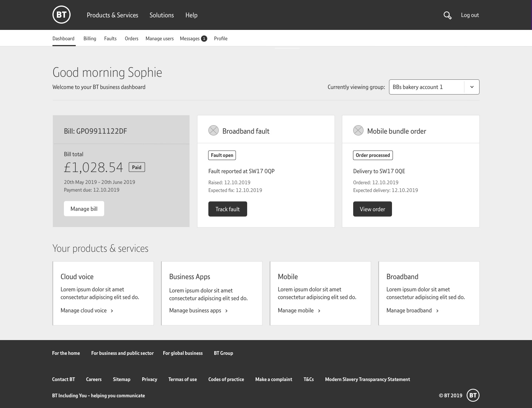Open Termas of use footer link
This screenshot has width=532, height=408.
tap(183, 379)
